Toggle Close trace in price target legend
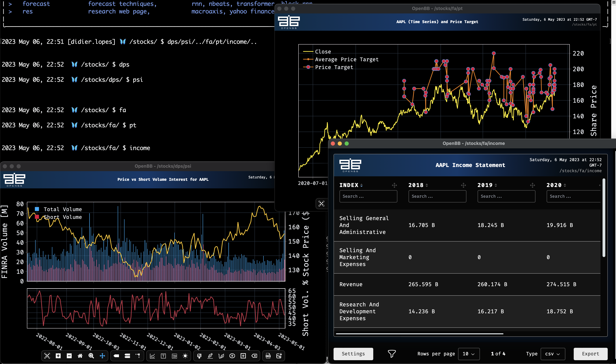Viewport: 616px width, 364px height. pos(317,52)
